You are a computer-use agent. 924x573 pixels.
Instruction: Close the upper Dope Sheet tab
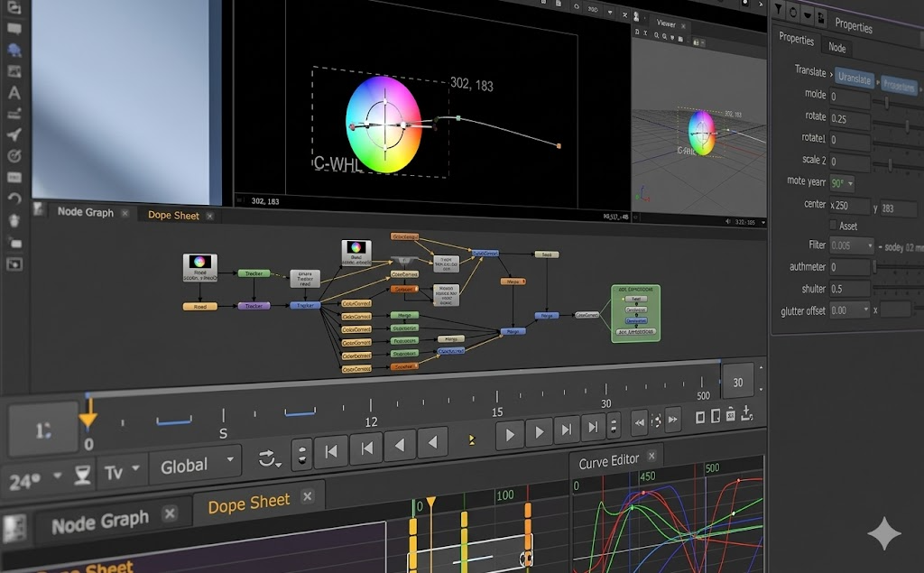point(209,217)
